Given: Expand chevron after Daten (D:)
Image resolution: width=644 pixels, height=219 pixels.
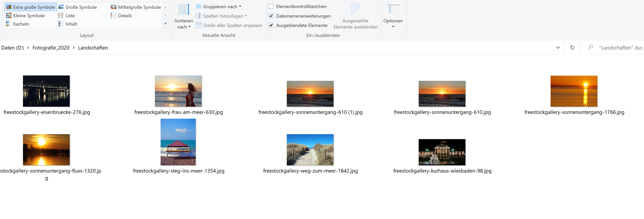Looking at the screenshot, I should tap(28, 48).
